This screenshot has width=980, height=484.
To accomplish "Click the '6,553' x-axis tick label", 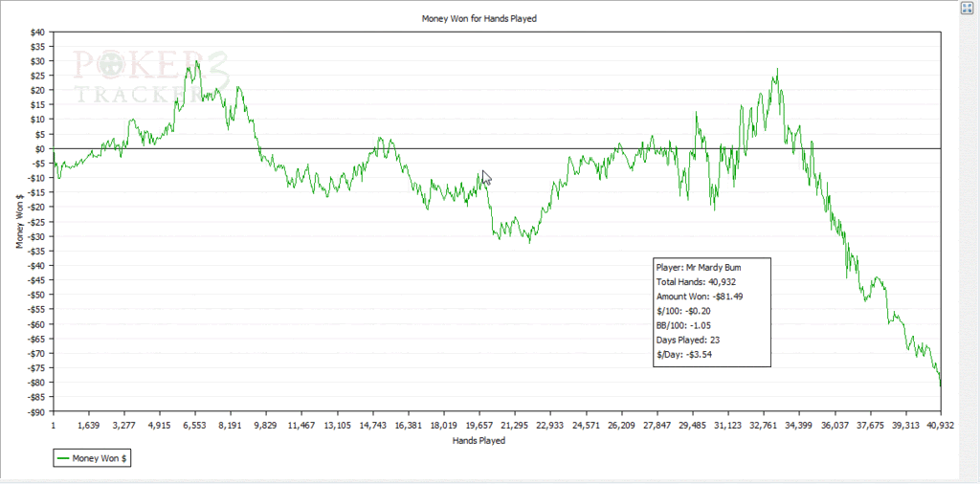I will [x=195, y=426].
